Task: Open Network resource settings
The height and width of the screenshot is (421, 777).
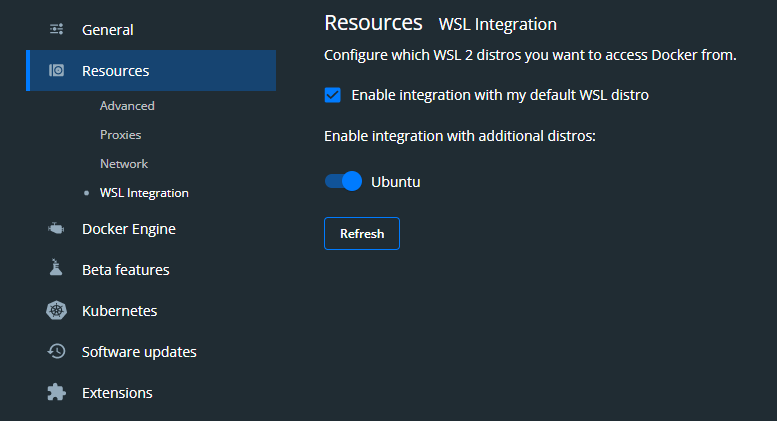Action: [124, 163]
